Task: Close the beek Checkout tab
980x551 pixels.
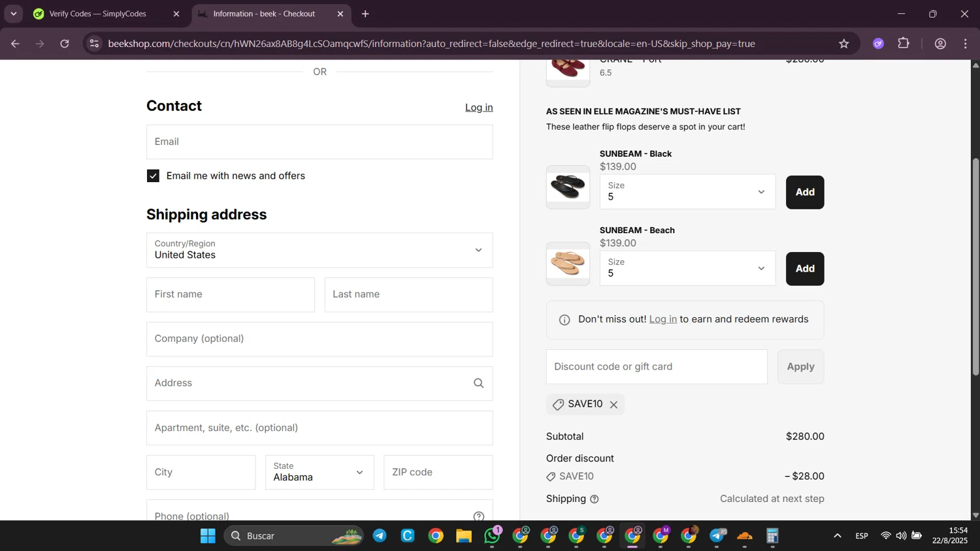Action: (x=340, y=14)
